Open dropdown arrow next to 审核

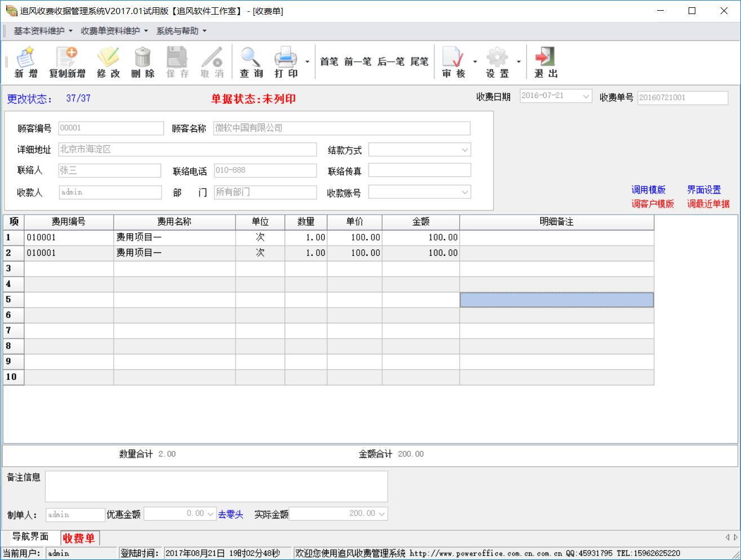tap(475, 61)
